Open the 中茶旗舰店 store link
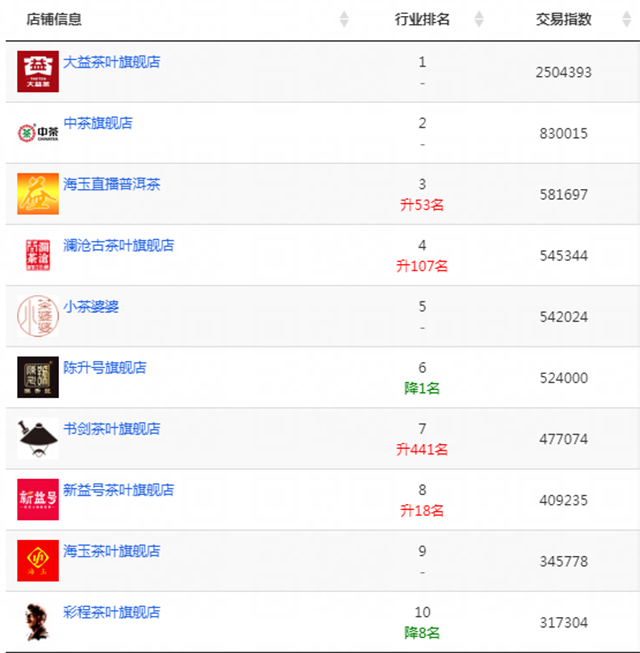Image resolution: width=640 pixels, height=653 pixels. point(98,123)
